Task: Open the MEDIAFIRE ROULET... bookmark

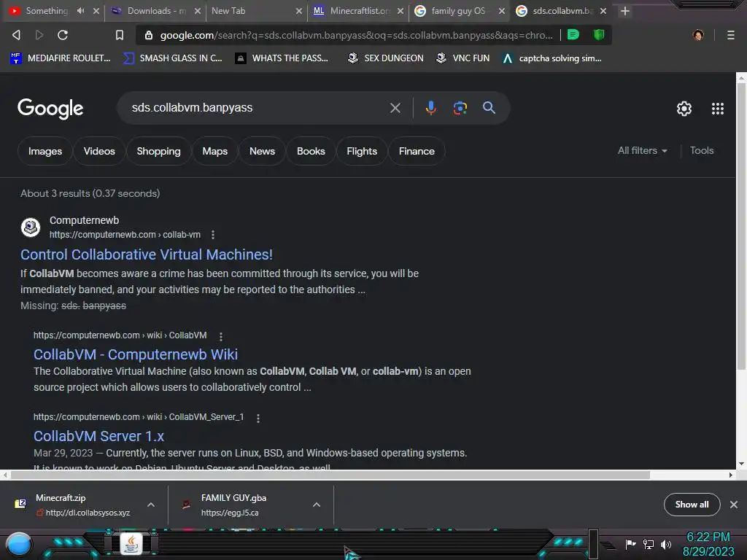Action: [60, 58]
